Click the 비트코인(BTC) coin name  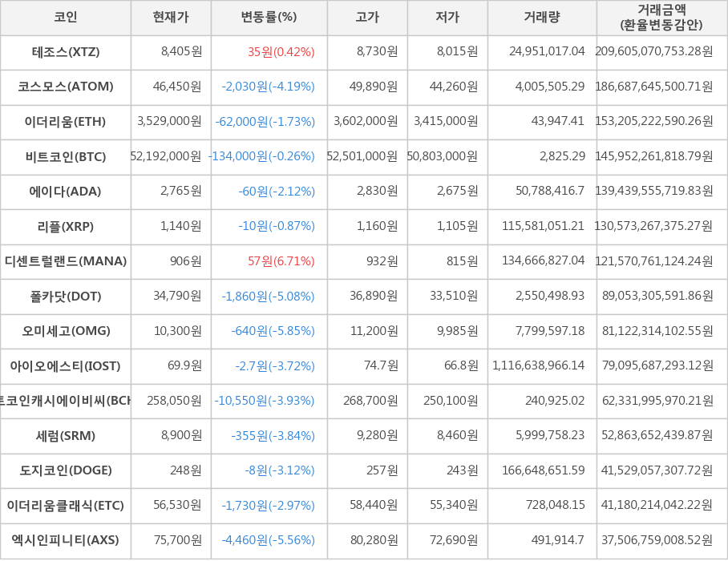click(66, 156)
